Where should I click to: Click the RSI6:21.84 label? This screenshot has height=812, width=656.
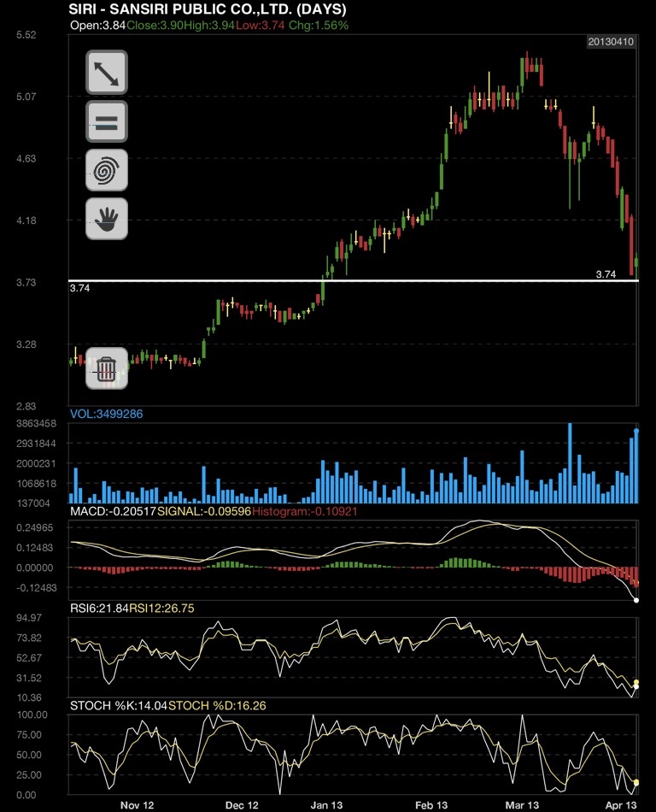tap(99, 608)
